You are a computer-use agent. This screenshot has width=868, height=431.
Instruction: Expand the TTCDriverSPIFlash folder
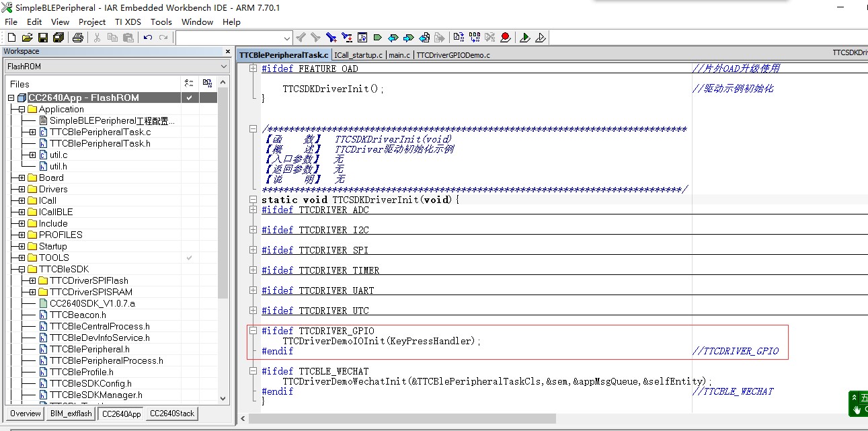pos(33,280)
